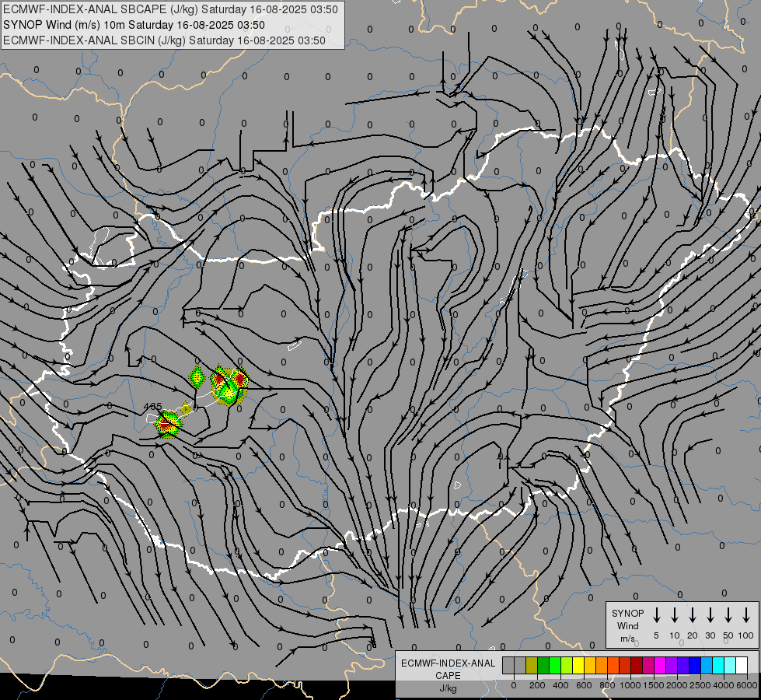761x700 pixels.
Task: Click the green diamond-shaped CAPE cell on the map
Action: [x=197, y=377]
